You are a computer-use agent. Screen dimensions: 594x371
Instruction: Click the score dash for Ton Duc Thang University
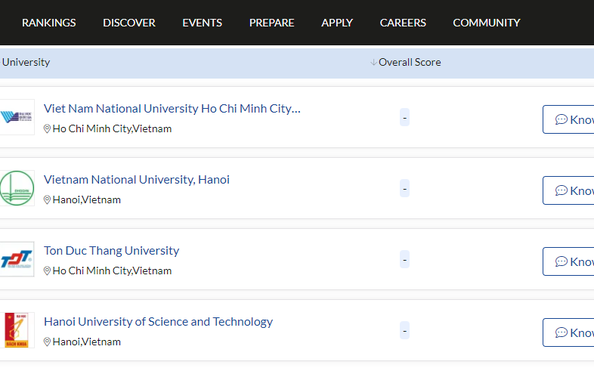[x=405, y=259]
